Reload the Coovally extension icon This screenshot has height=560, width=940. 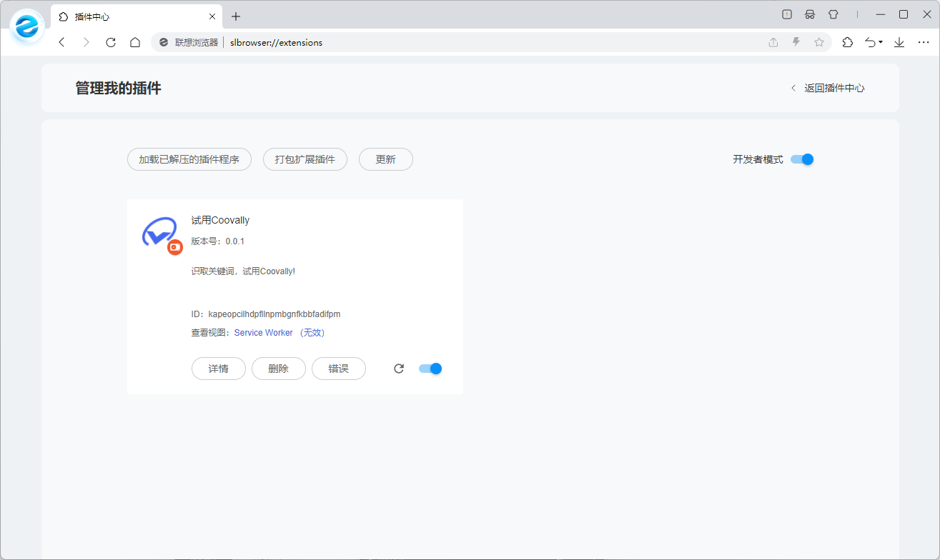[399, 369]
